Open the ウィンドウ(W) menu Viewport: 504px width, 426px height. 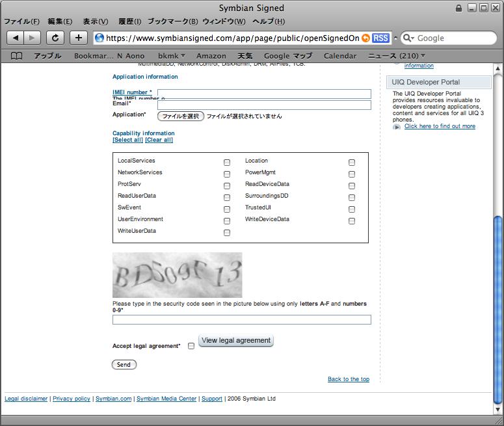click(x=224, y=21)
